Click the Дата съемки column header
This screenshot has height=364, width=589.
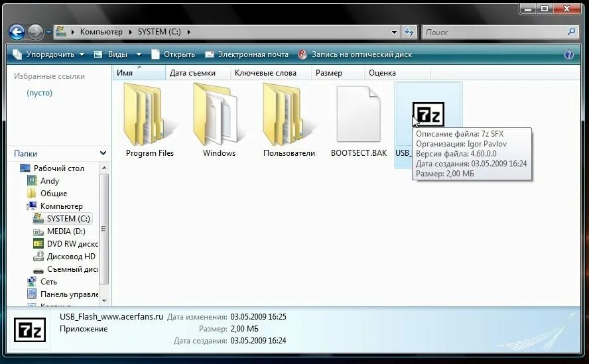tap(198, 73)
